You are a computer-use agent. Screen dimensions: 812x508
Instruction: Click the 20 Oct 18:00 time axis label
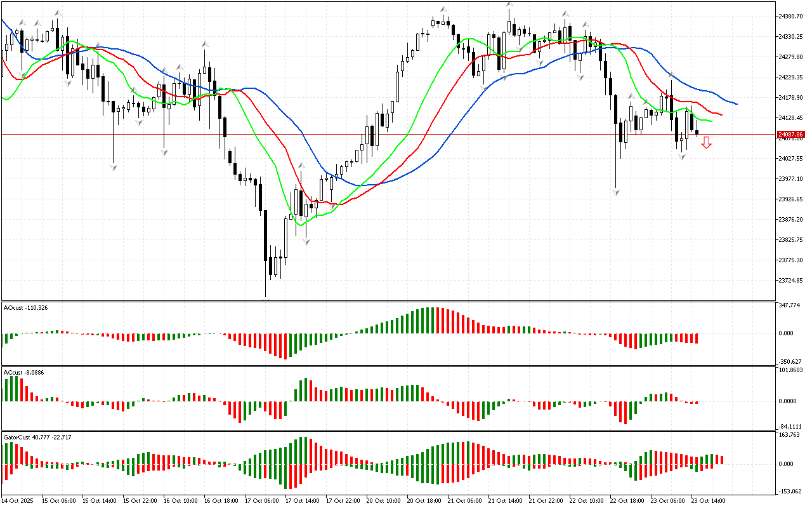423,500
